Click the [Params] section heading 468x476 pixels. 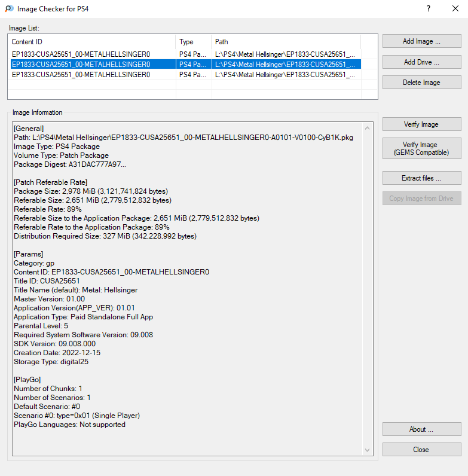[29, 254]
